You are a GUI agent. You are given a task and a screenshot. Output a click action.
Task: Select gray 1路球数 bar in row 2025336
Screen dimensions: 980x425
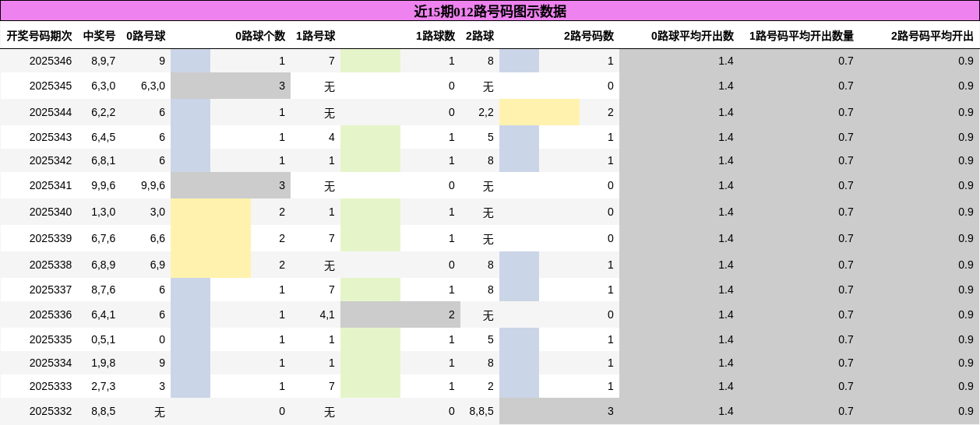[x=400, y=314]
